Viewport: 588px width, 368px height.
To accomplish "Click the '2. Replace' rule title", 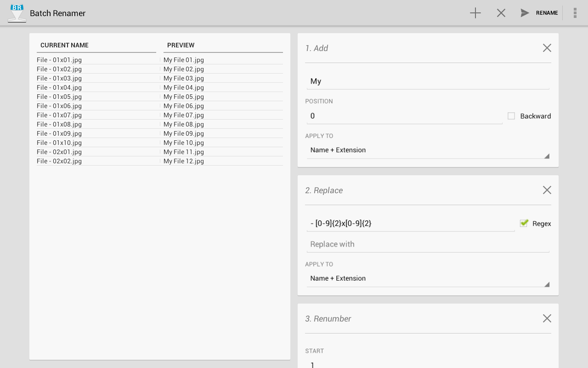I will [x=324, y=190].
